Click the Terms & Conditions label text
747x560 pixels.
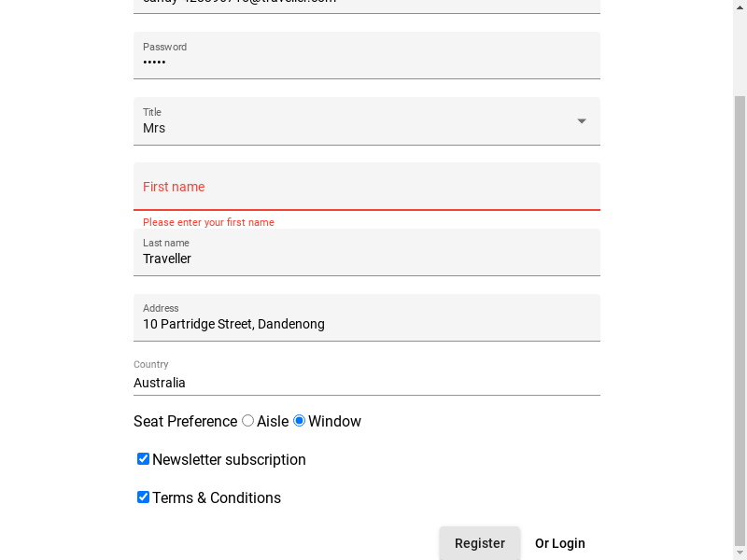tap(217, 498)
